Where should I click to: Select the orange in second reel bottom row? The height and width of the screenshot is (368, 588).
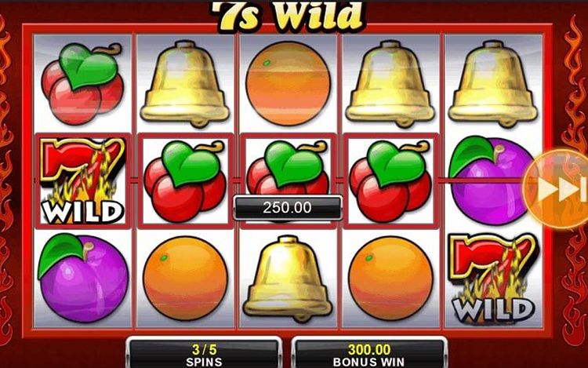coord(185,279)
